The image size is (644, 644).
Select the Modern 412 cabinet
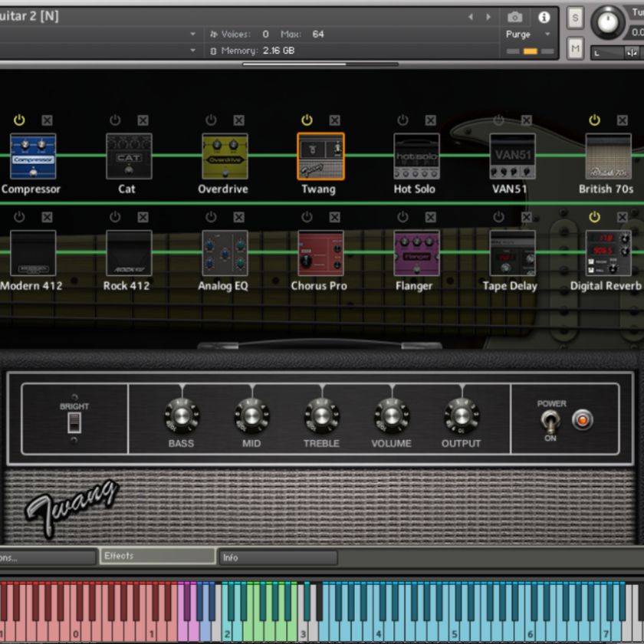[x=33, y=253]
